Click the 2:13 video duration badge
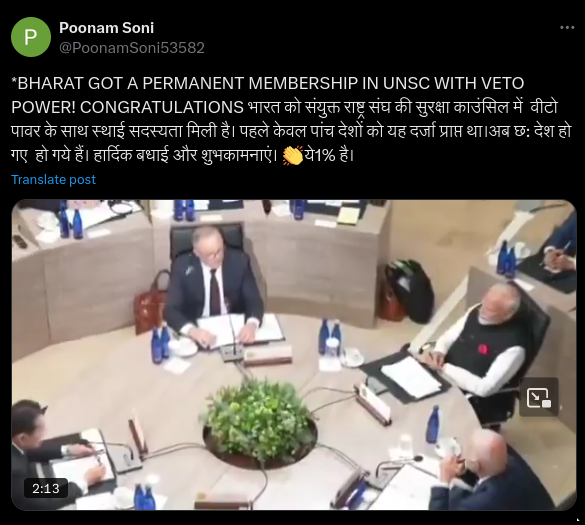This screenshot has height=525, width=585. point(46,488)
